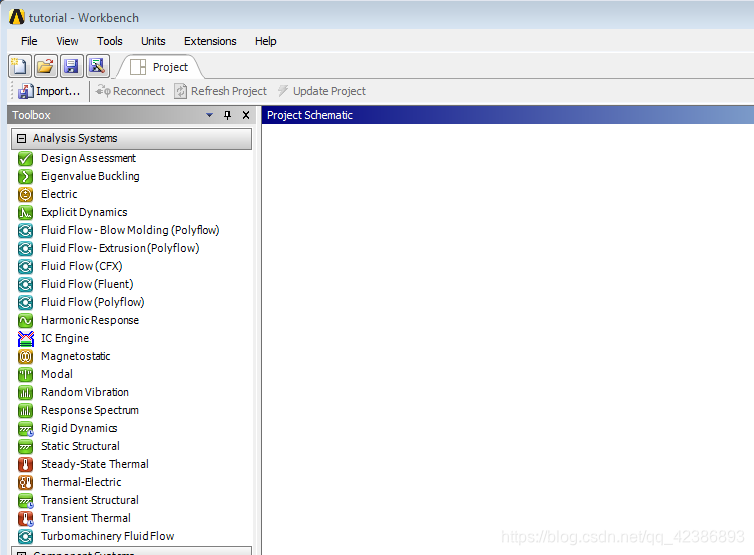Click the Response Spectrum icon

tap(25, 410)
